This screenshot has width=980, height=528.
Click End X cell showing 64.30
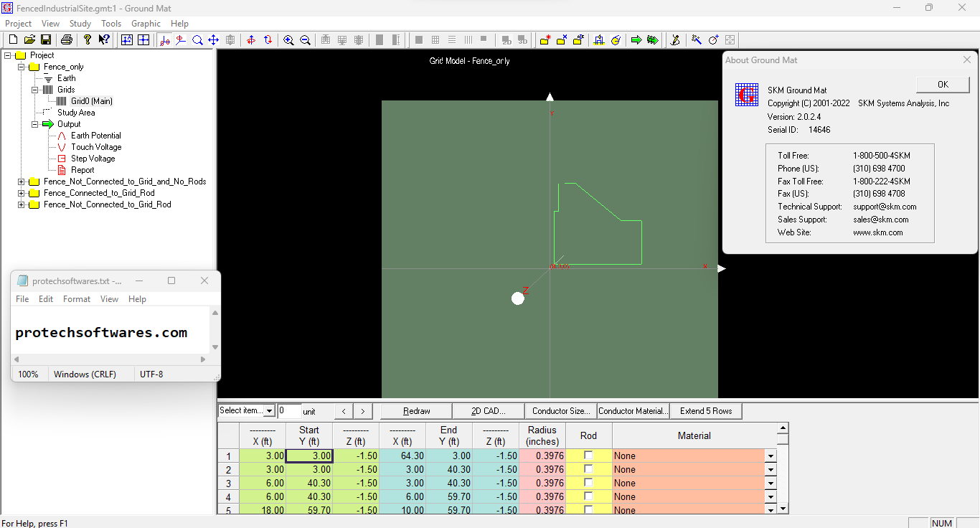[402, 456]
